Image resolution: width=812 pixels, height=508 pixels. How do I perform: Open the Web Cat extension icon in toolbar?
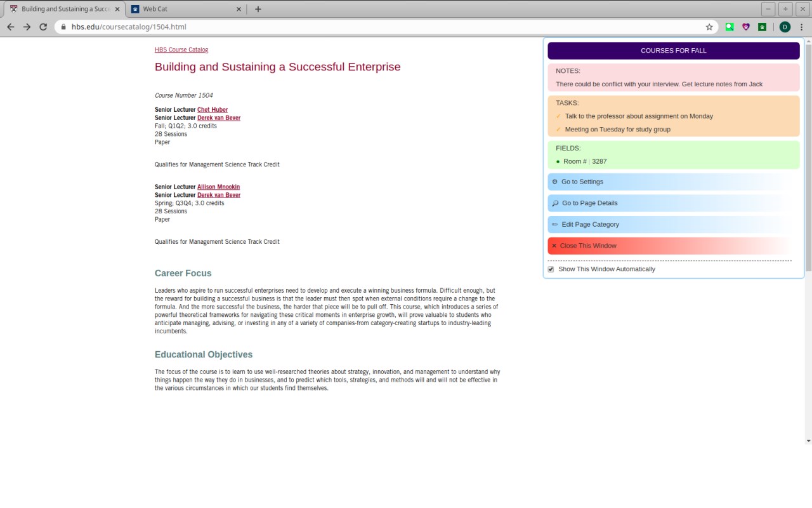click(x=763, y=27)
